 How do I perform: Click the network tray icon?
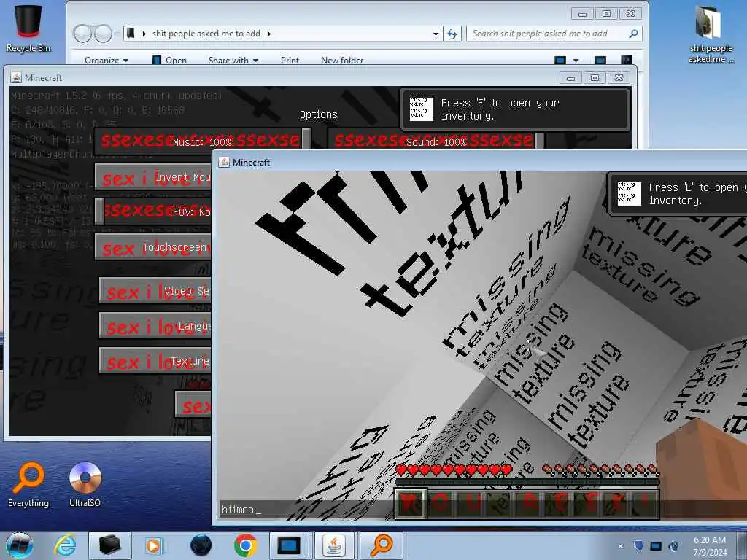pos(673,546)
